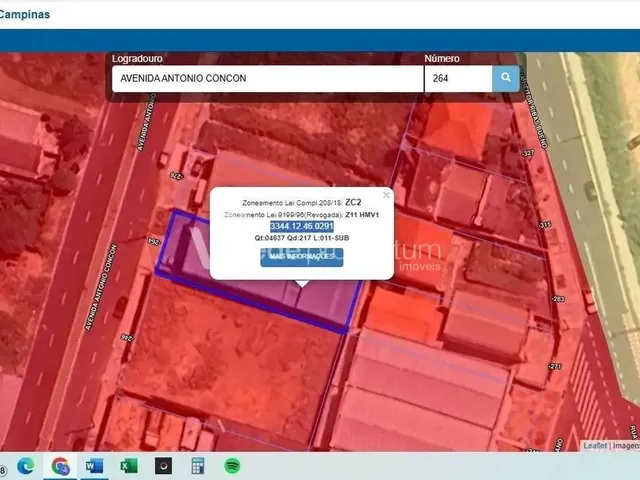This screenshot has height=480, width=640.
Task: Click the ZC2 zoning value
Action: pos(353,202)
